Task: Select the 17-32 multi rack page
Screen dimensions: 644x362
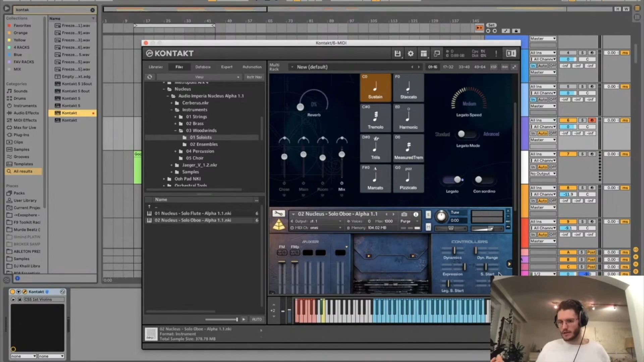Action: pos(448,67)
